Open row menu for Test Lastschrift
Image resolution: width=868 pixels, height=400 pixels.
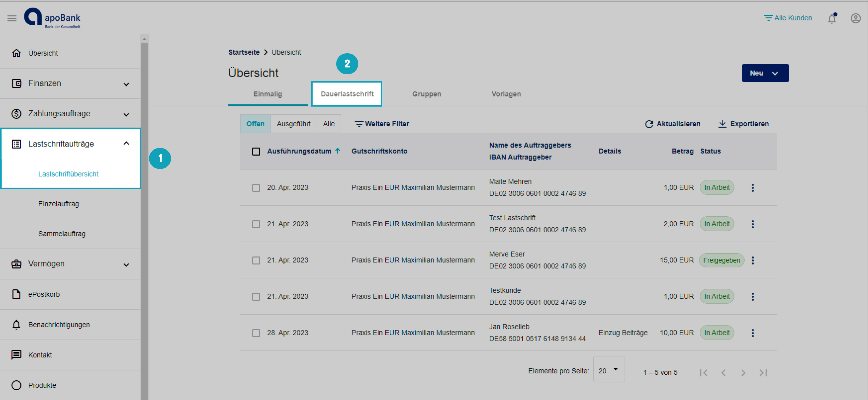(752, 224)
